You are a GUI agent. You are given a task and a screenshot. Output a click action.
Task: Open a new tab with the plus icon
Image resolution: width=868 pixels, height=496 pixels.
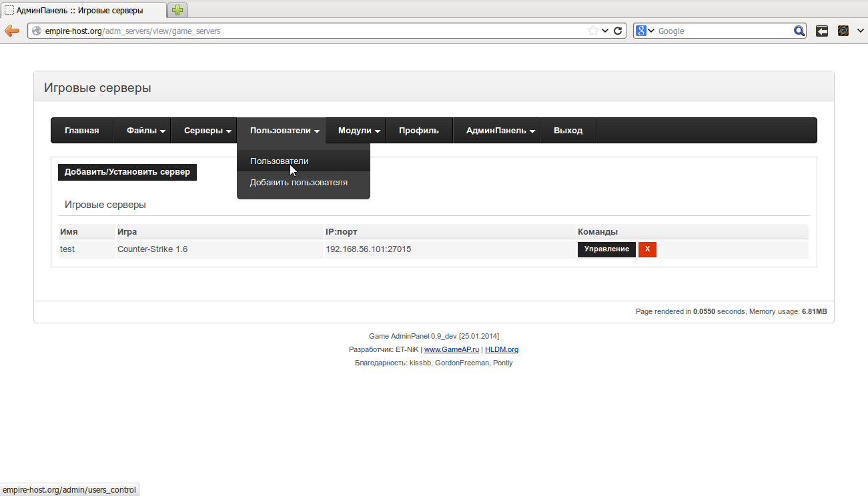(177, 10)
